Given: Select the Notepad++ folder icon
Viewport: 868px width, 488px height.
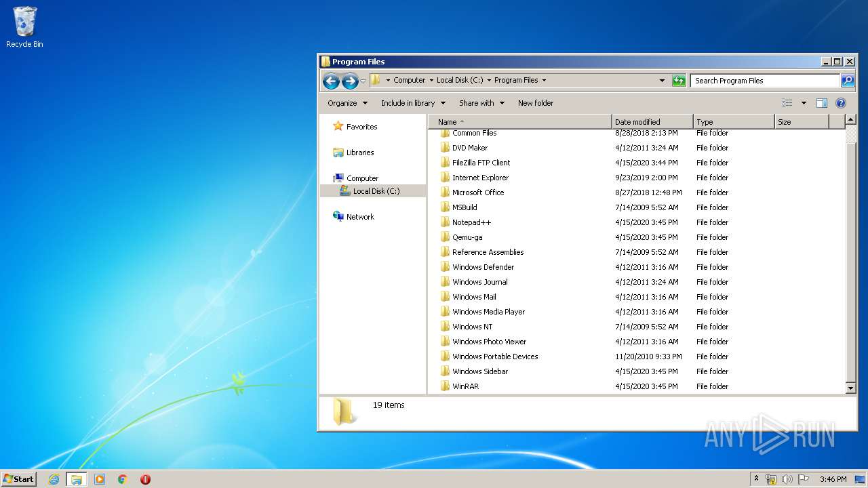Looking at the screenshot, I should point(445,222).
